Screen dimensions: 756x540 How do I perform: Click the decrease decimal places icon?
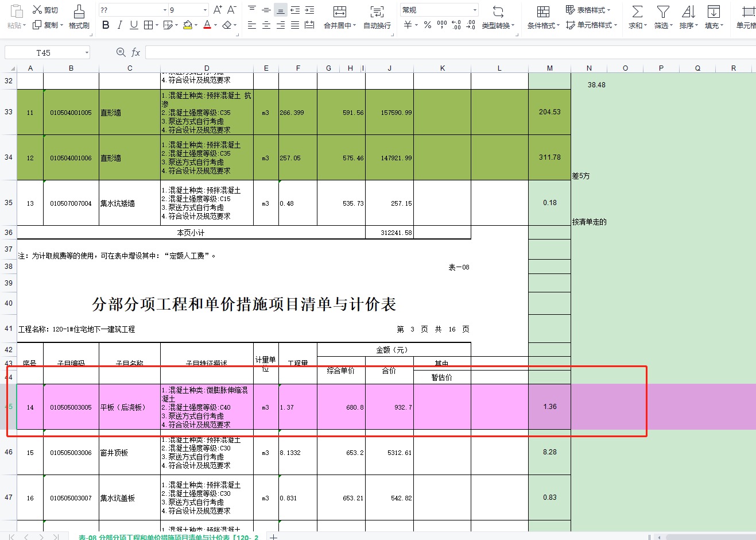[470, 25]
